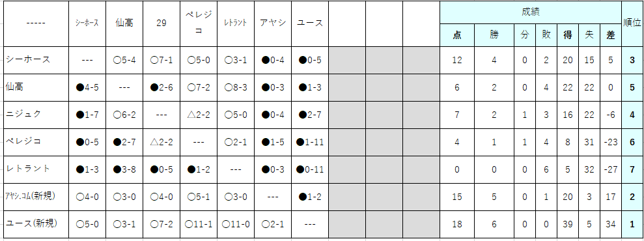Select the ペレジコ column header cell
Screen dimensions: 644x241
(x=199, y=24)
